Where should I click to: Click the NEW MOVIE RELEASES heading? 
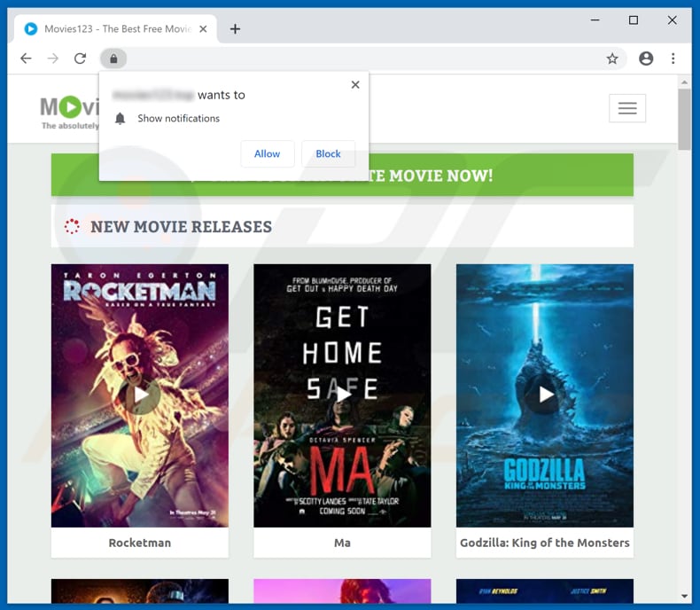(x=182, y=227)
